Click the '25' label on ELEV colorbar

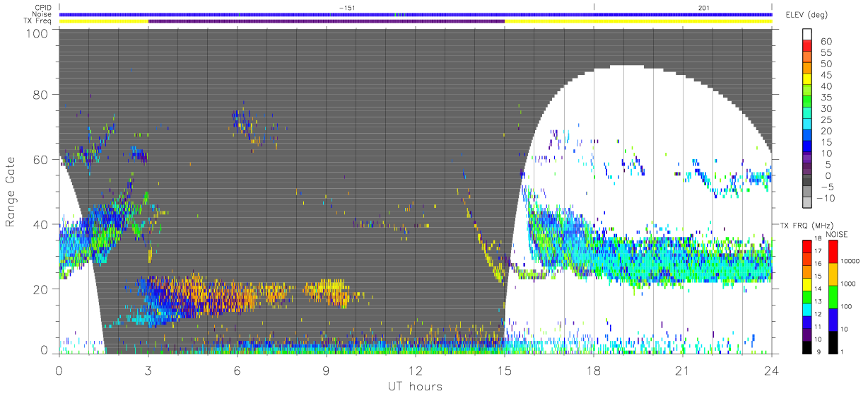tap(826, 120)
